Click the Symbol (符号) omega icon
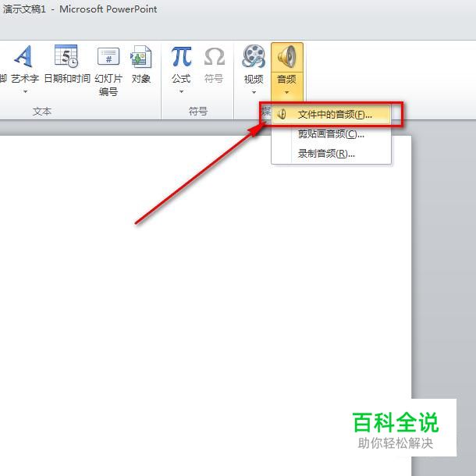Screen dimensions: 476x476 (215, 56)
